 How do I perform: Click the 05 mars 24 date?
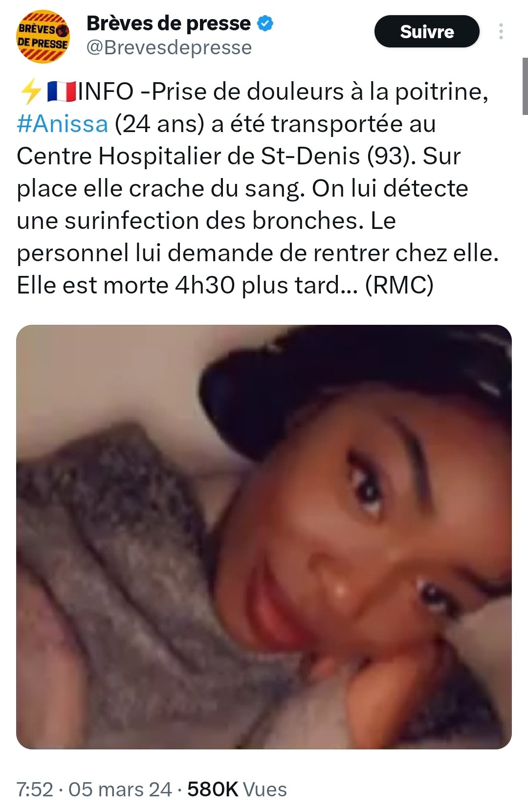[x=120, y=789]
